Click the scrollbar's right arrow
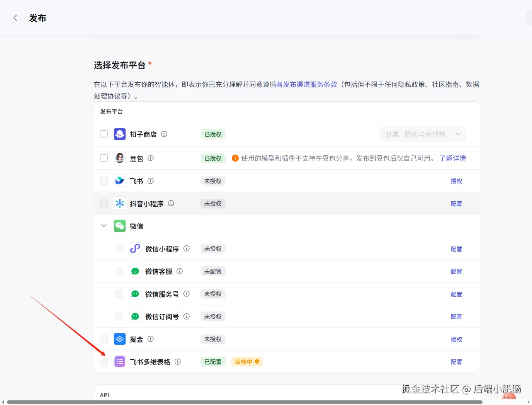The width and height of the screenshot is (532, 405). [529, 402]
